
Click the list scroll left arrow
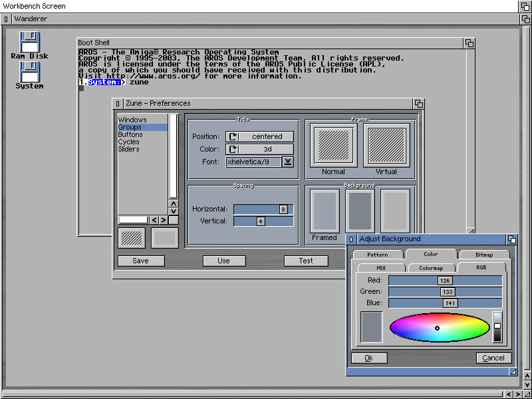click(x=154, y=220)
